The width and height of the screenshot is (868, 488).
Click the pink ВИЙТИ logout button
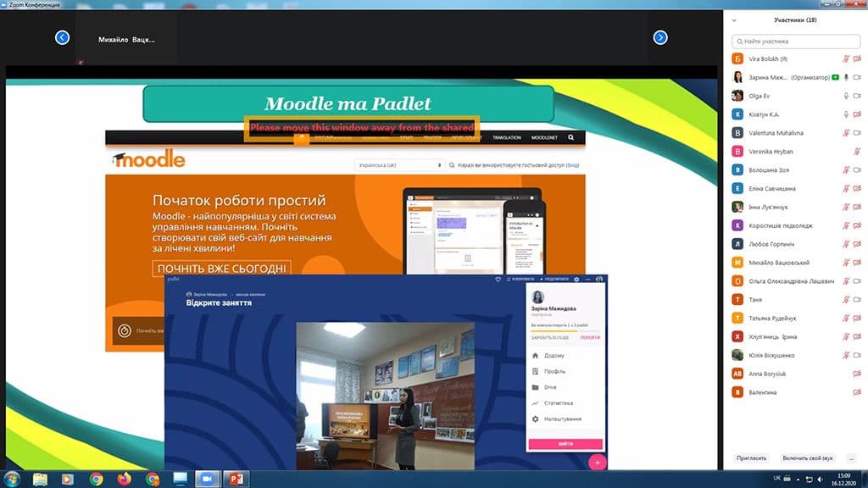565,444
